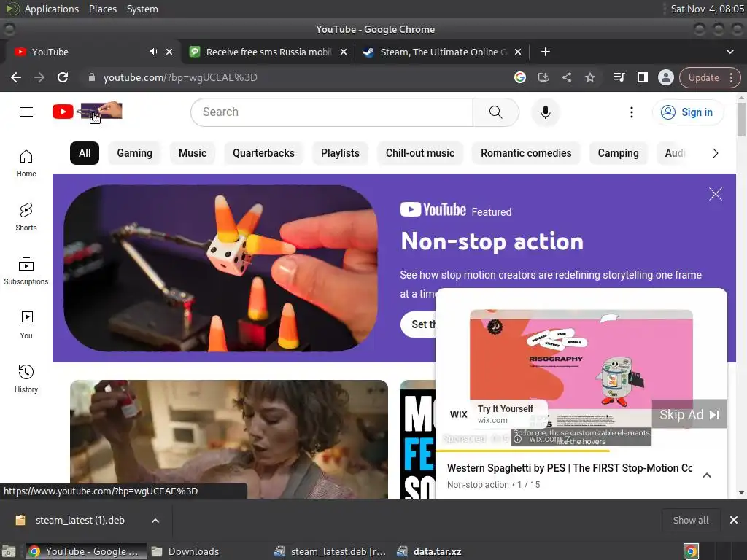Click the Sign in button

pos(688,112)
